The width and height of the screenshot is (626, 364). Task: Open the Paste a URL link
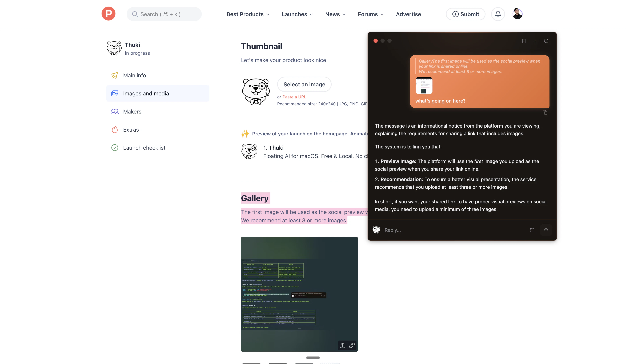294,97
